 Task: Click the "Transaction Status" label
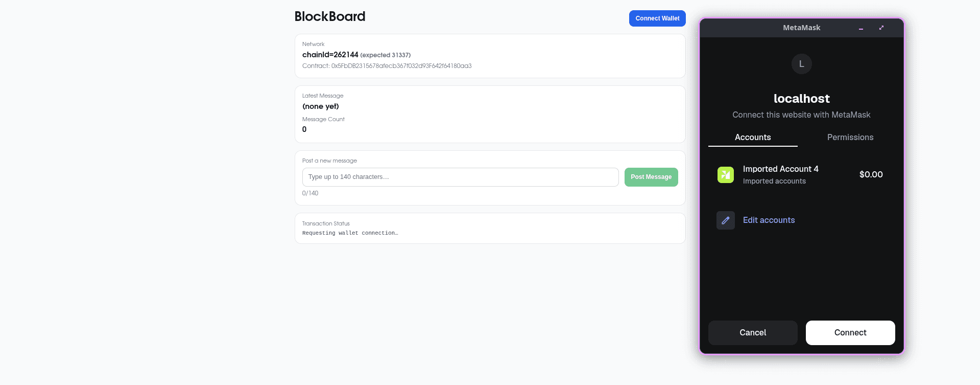pyautogui.click(x=326, y=223)
